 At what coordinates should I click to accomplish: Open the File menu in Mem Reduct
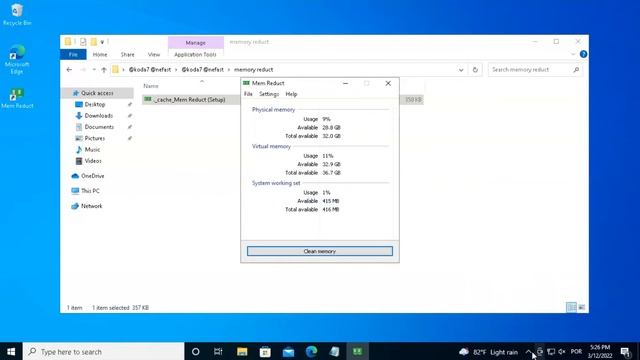click(248, 94)
